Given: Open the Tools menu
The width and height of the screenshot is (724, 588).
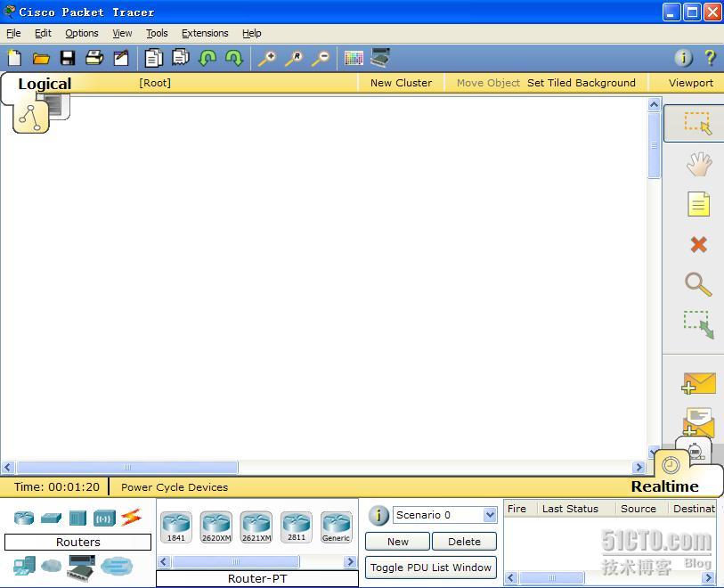Looking at the screenshot, I should click(157, 33).
